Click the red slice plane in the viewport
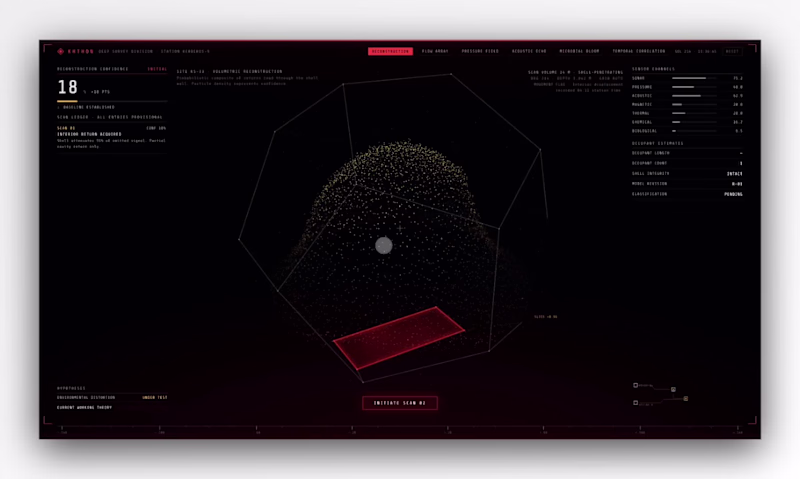This screenshot has height=479, width=800. point(399,338)
